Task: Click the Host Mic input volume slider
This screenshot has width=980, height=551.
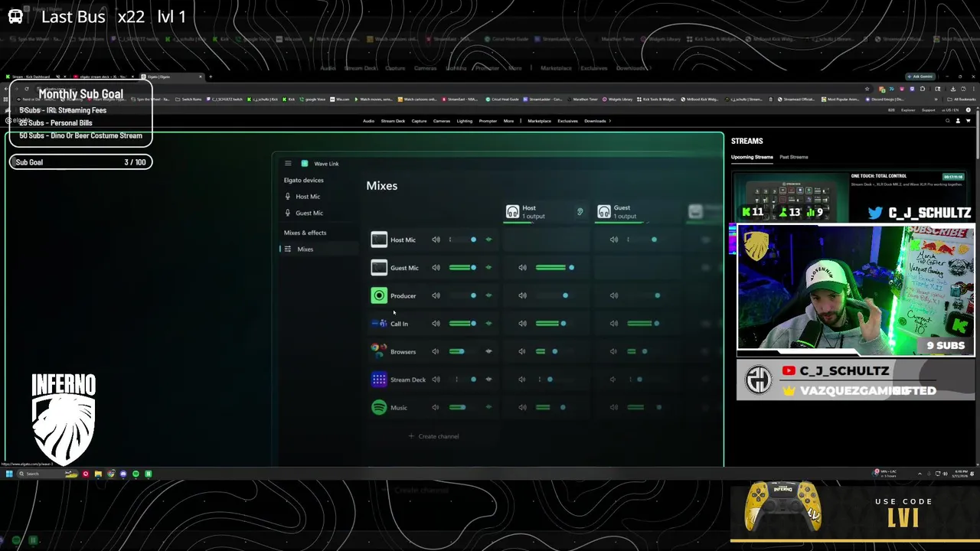Action: (462, 240)
